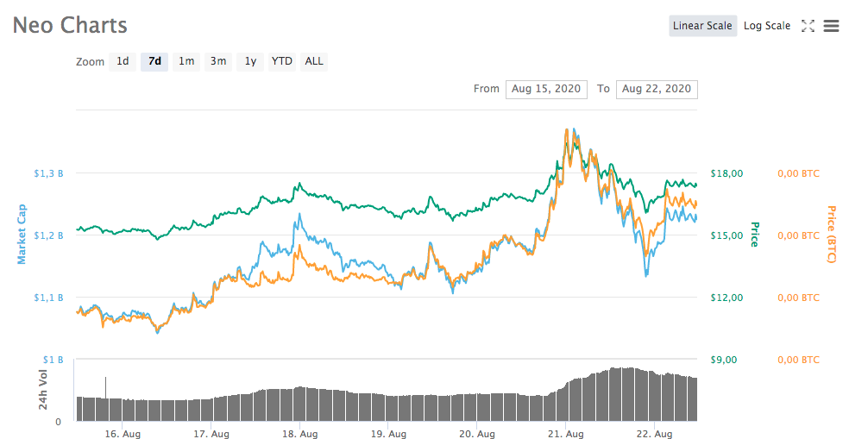Set zoom to 7d

point(154,61)
